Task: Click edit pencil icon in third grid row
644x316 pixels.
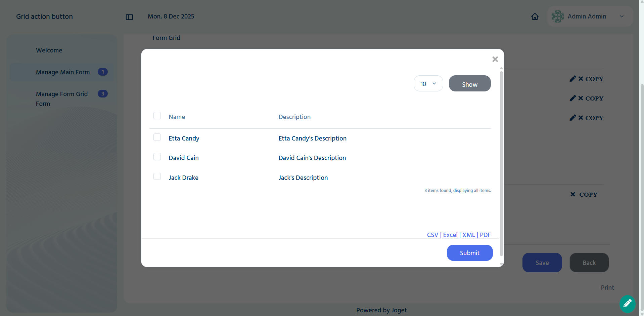Action: point(573,118)
